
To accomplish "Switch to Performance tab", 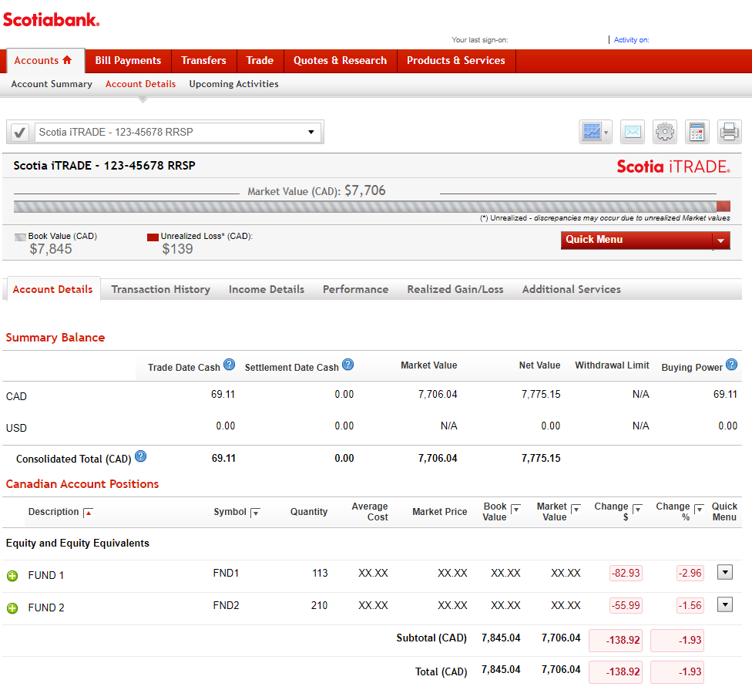I will [x=355, y=289].
